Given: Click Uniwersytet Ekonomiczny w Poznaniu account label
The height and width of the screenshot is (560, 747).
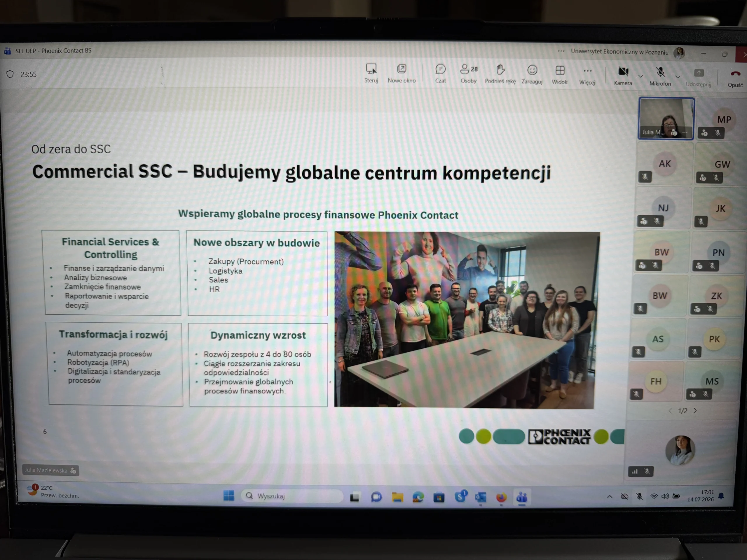Looking at the screenshot, I should pyautogui.click(x=619, y=52).
